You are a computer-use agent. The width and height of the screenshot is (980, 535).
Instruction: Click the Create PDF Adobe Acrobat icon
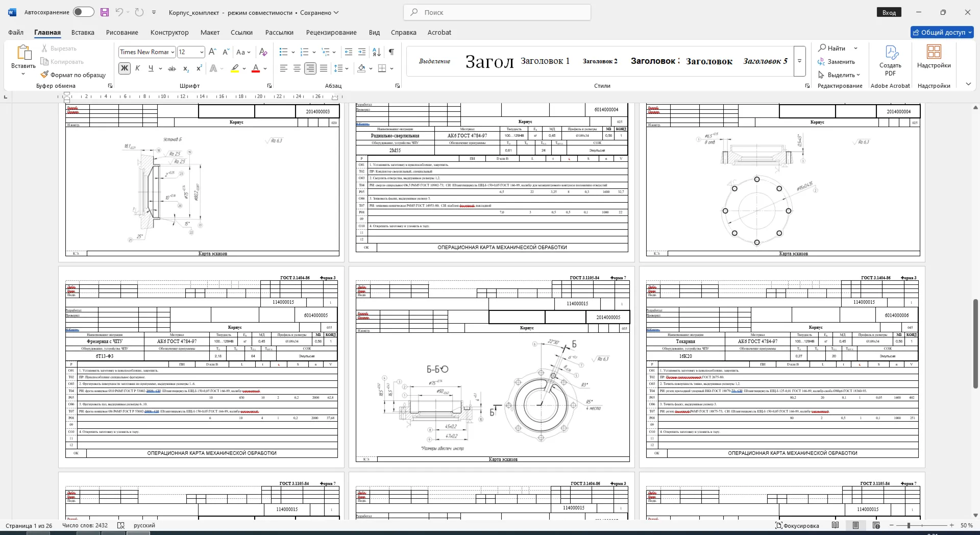click(x=890, y=53)
